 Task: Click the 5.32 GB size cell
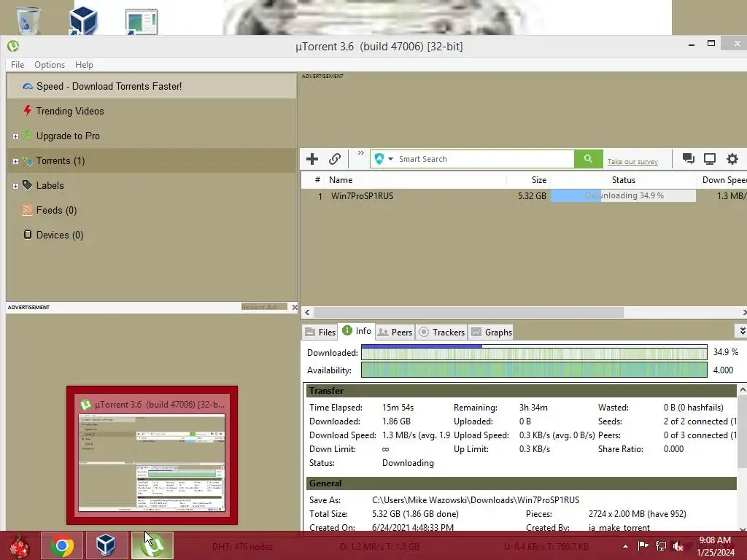pyautogui.click(x=532, y=195)
